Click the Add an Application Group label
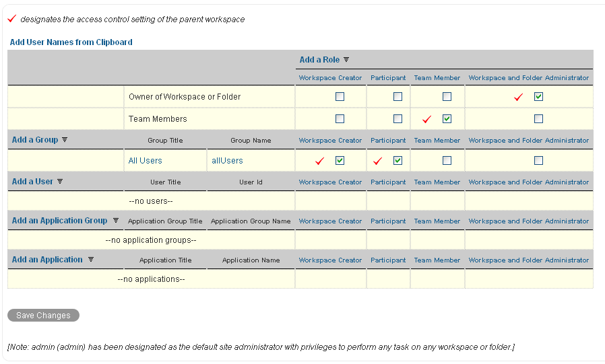The image size is (605, 364). 59,221
